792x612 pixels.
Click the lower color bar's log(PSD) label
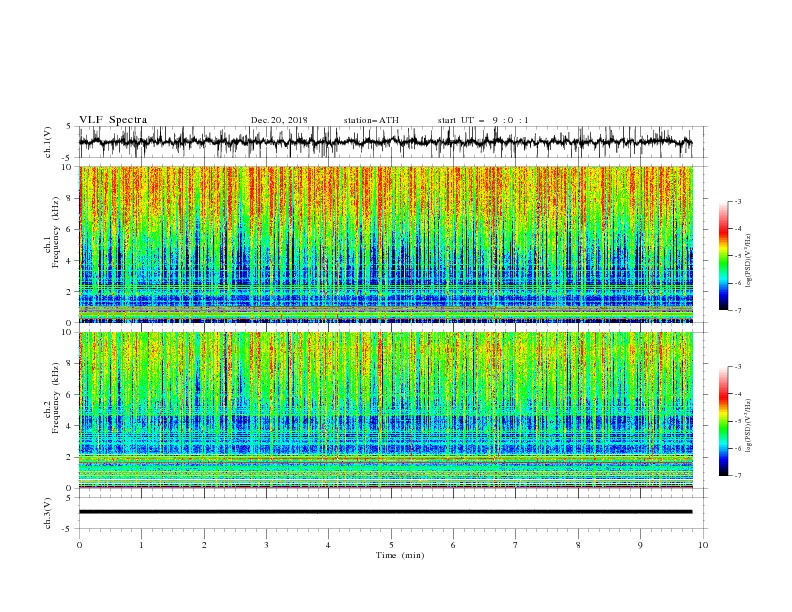(x=749, y=425)
